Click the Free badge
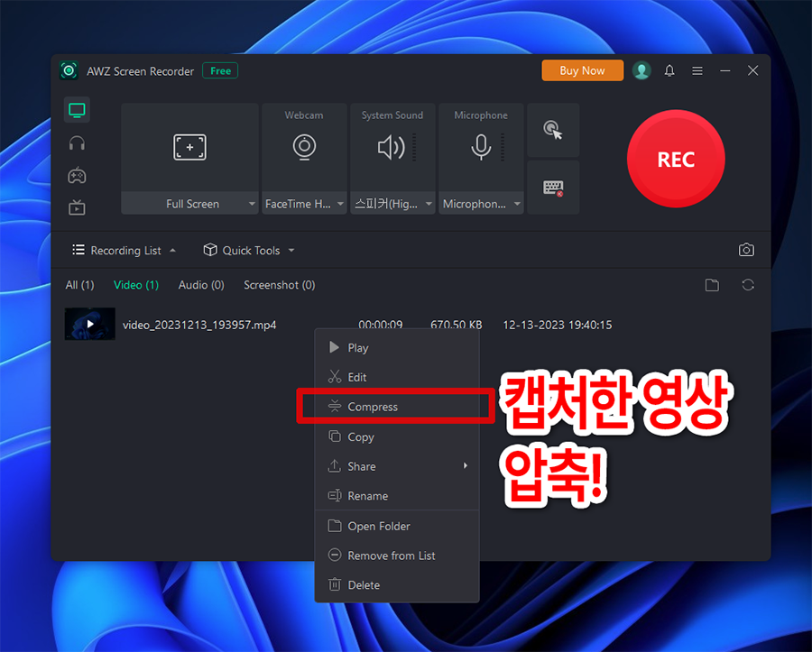 tap(220, 70)
